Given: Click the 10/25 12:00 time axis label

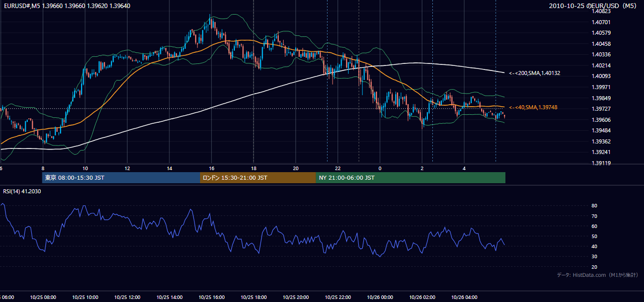Looking at the screenshot, I should tap(127, 297).
